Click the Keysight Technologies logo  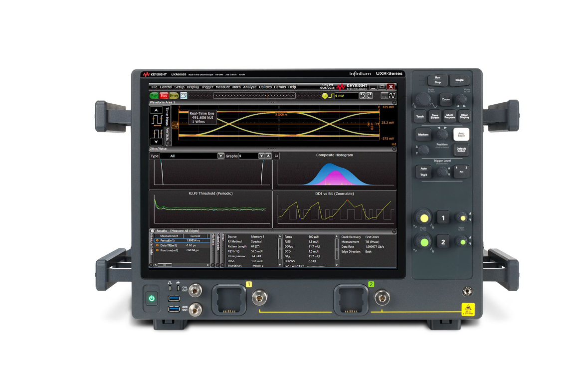[351, 87]
